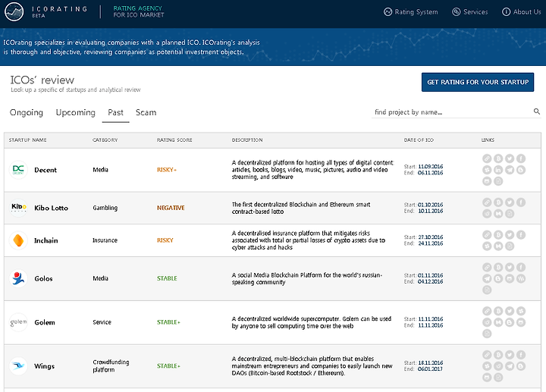The height and width of the screenshot is (392, 546).
Task: Open Kibo Lotto's Reddit icon
Action: point(487,213)
